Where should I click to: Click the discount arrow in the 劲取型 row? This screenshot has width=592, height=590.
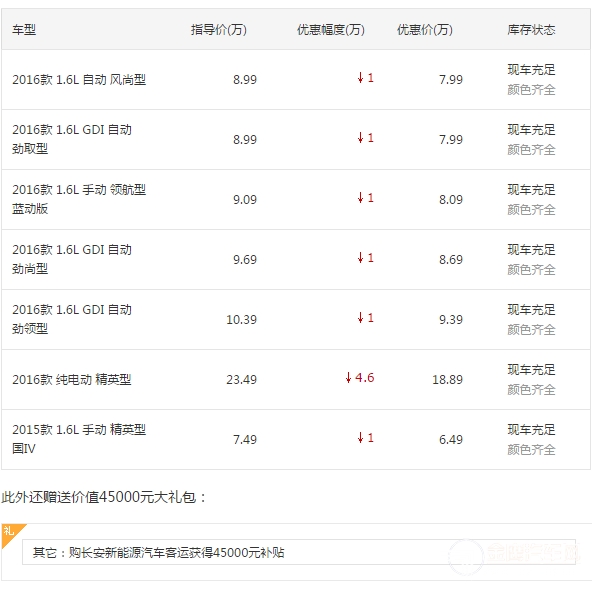(361, 138)
